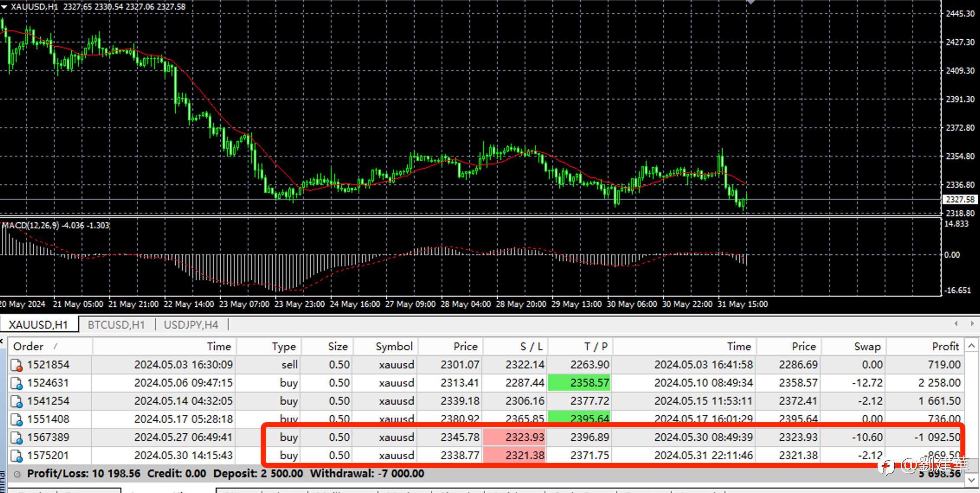Image resolution: width=980 pixels, height=493 pixels.
Task: Sort history by the Profit column header
Action: coord(945,346)
